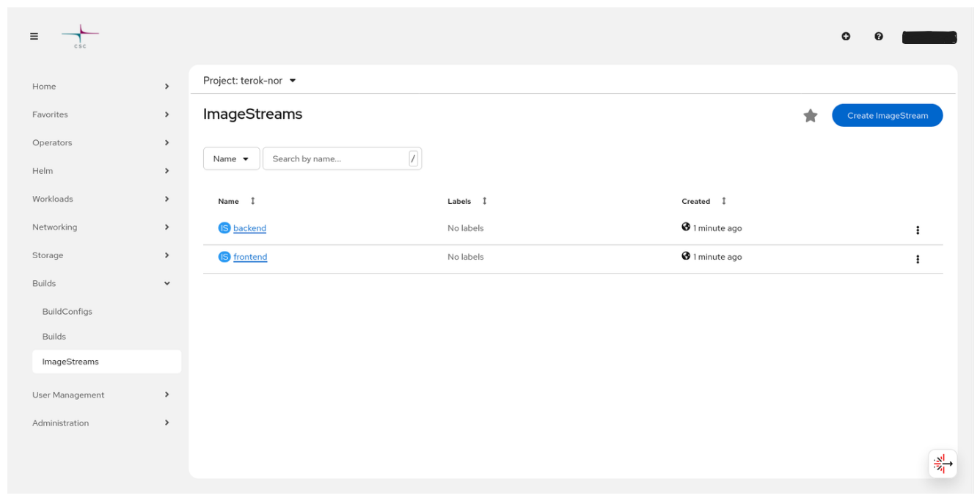
Task: Click the CSC logo
Action: point(80,36)
